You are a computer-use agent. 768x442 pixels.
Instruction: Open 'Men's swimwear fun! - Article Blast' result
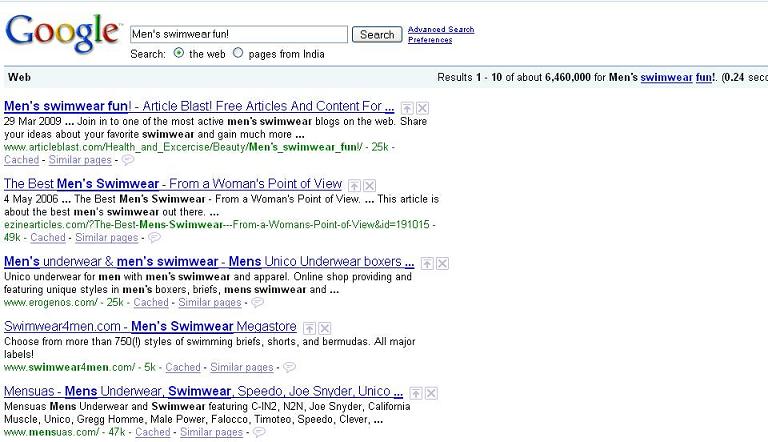[199, 106]
